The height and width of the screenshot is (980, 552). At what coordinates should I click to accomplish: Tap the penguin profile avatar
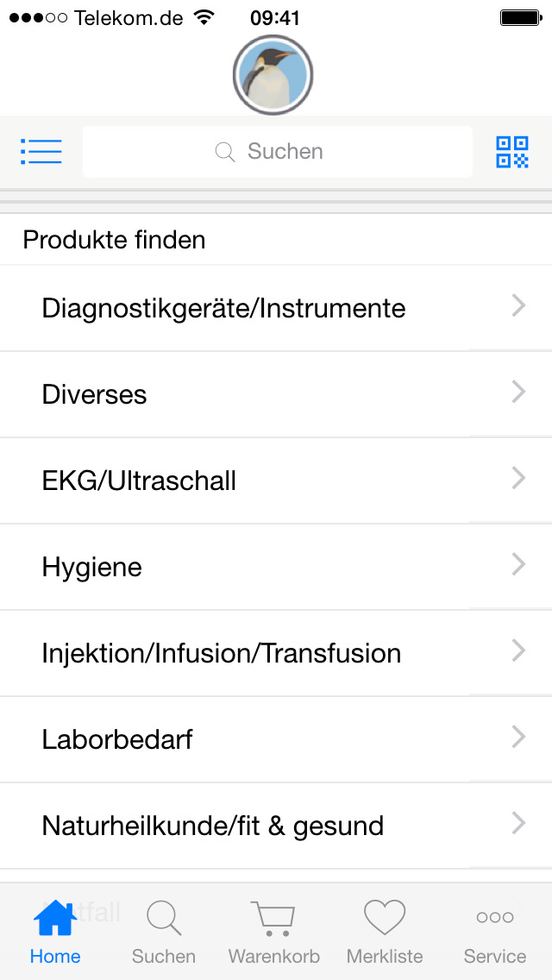point(273,76)
